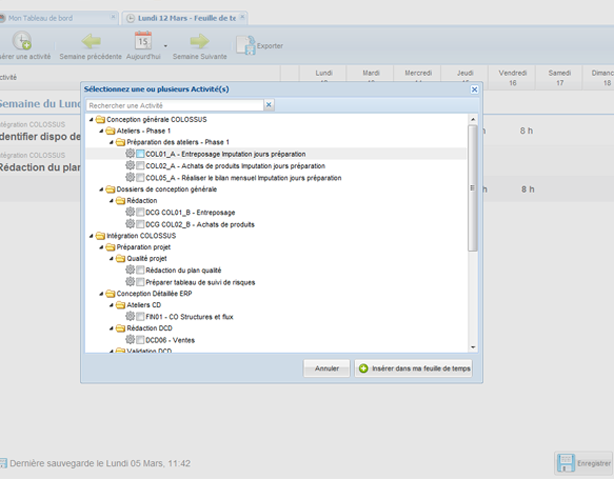Click folder icon of Conception générale COLOSSUS
The width and height of the screenshot is (614, 479).
[101, 119]
